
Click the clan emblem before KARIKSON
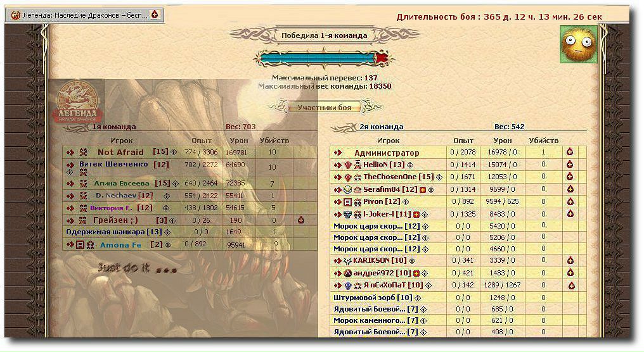pos(347,261)
